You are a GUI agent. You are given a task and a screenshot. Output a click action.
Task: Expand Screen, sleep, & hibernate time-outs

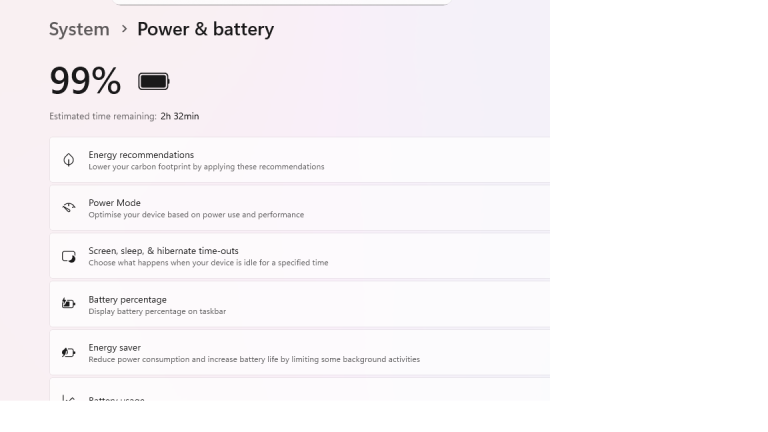coord(163,251)
